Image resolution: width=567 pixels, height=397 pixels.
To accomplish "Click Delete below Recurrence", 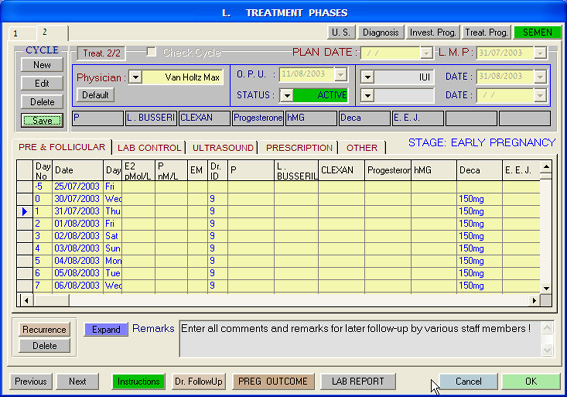I will (44, 346).
